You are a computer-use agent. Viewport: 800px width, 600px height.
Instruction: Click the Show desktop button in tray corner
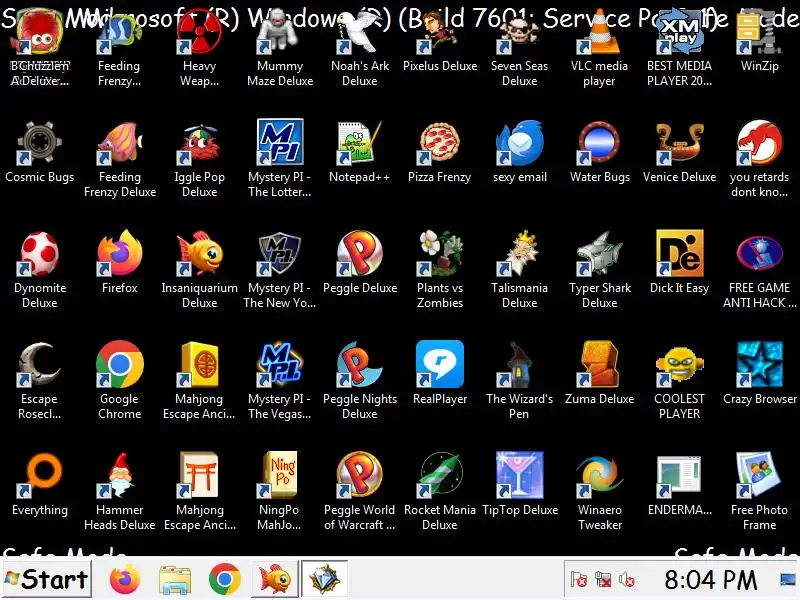click(788, 579)
